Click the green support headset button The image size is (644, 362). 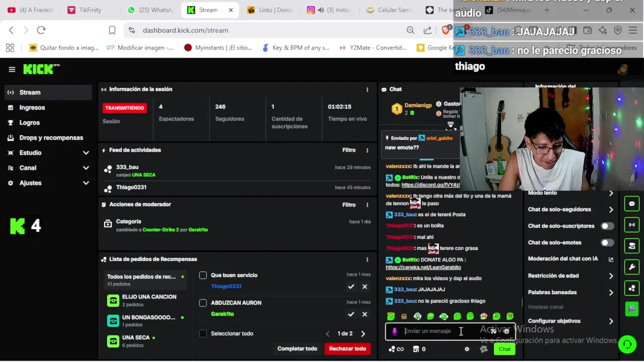click(x=627, y=344)
